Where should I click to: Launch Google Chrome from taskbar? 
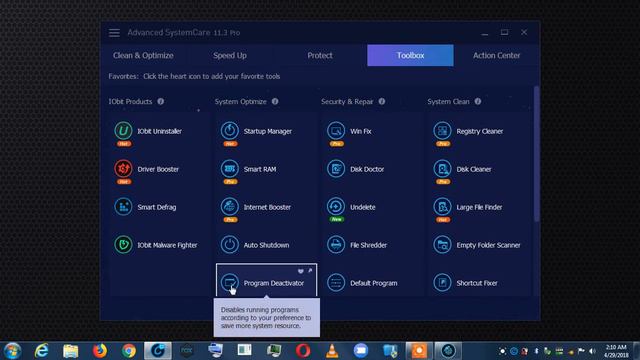129,351
